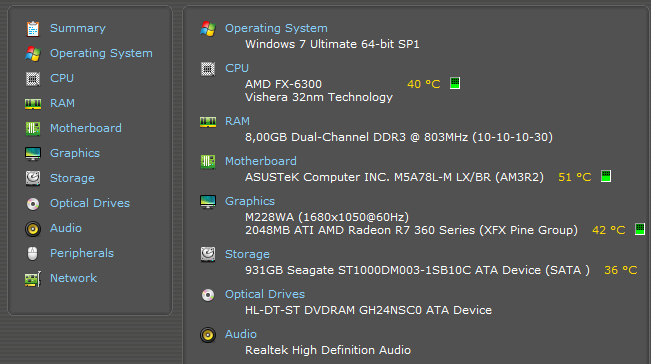Screen dimensions: 651x364
Task: Click the Network card icon in sidebar
Action: click(x=33, y=278)
